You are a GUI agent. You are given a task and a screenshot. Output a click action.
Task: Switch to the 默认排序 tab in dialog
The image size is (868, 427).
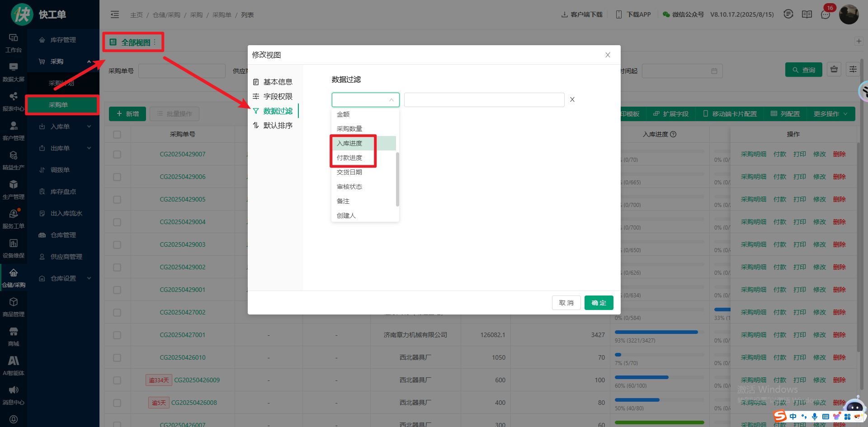[x=278, y=126]
